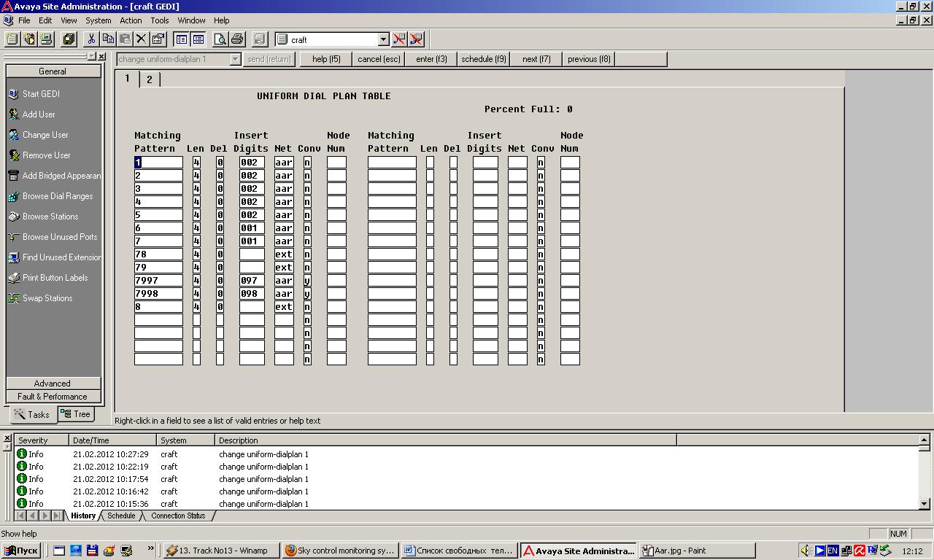
Task: Click the schedule (f9) button
Action: coord(484,59)
